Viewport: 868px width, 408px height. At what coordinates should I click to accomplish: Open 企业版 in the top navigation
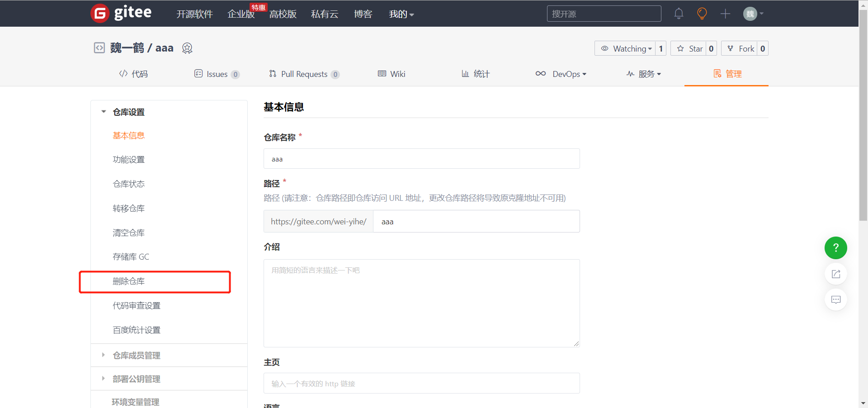pos(241,14)
